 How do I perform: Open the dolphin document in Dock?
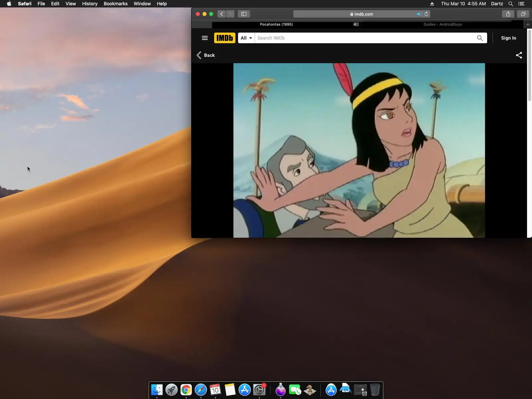pos(346,389)
